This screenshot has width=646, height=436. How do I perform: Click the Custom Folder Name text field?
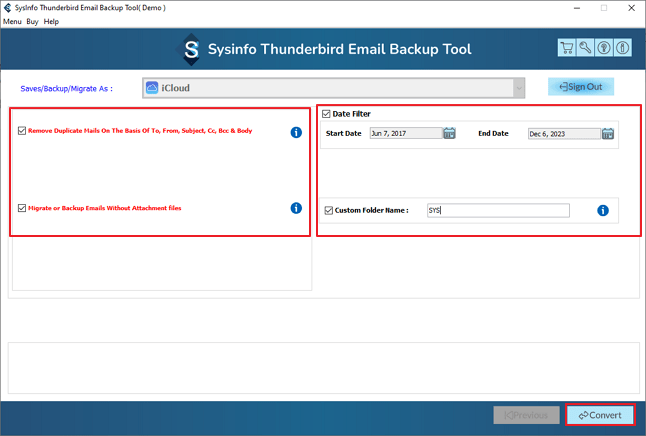497,211
